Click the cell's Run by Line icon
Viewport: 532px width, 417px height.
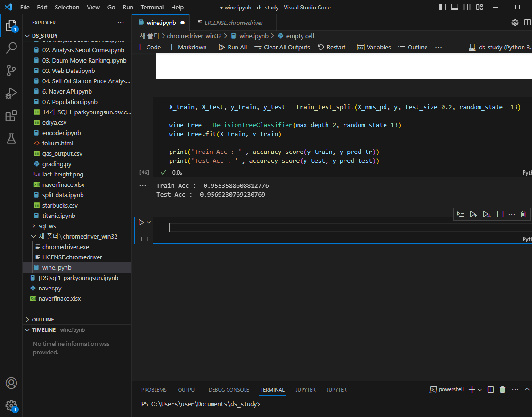460,214
